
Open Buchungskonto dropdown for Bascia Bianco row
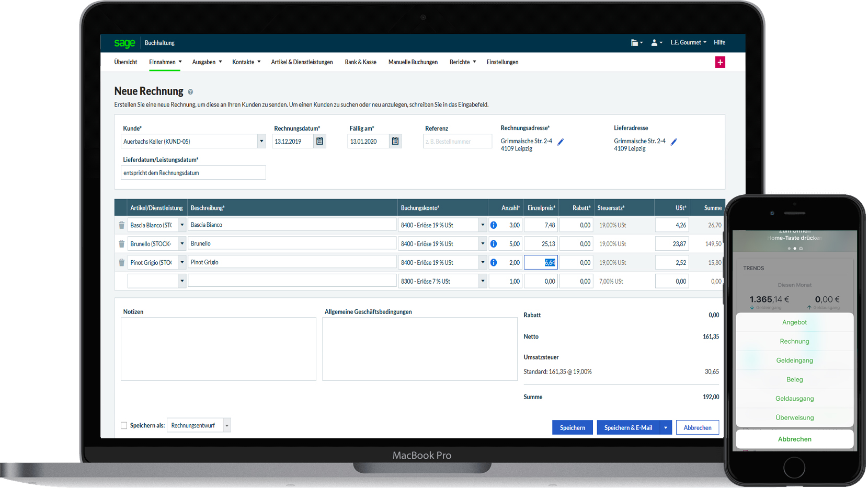click(483, 225)
